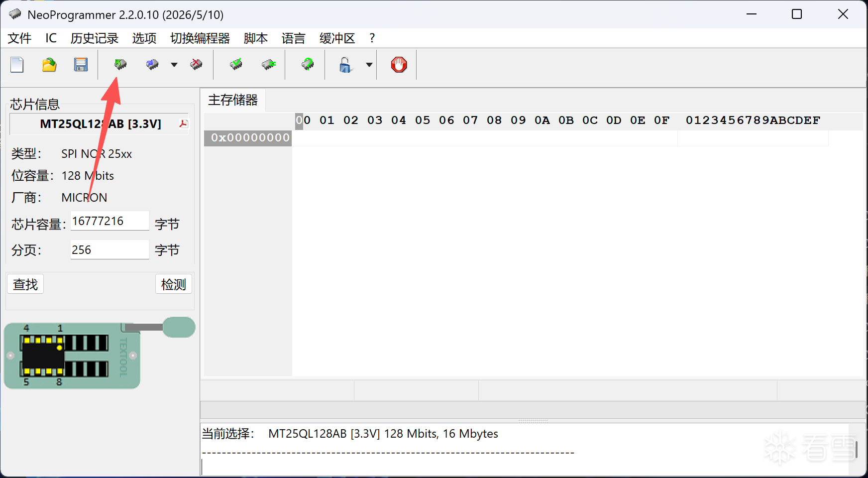Click the 当前选择 log line

tap(350, 434)
